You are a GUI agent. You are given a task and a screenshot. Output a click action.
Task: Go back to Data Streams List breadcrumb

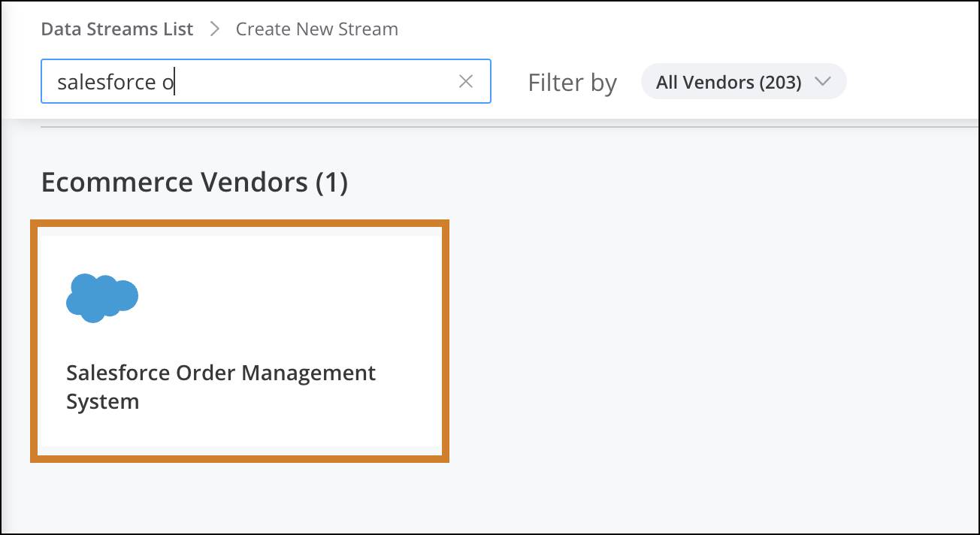click(x=117, y=29)
